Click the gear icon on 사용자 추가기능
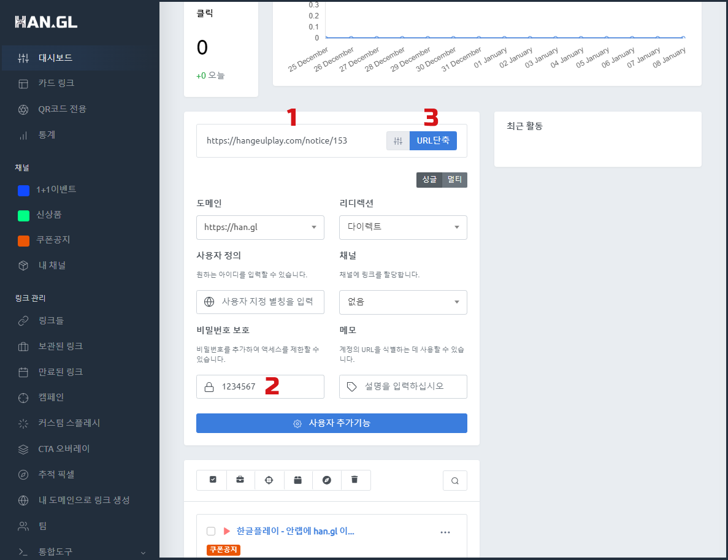Image resolution: width=728 pixels, height=560 pixels. pyautogui.click(x=297, y=423)
